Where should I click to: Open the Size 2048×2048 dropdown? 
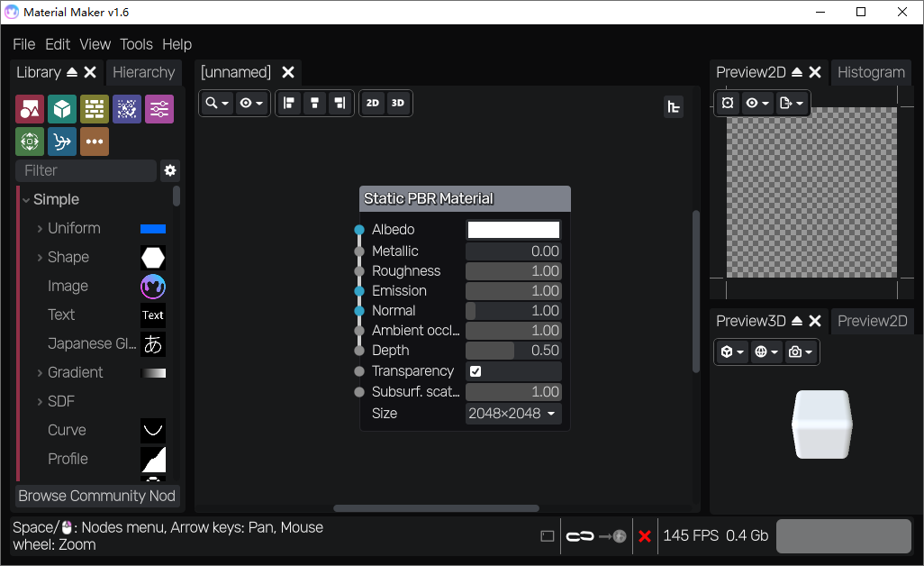(x=512, y=414)
